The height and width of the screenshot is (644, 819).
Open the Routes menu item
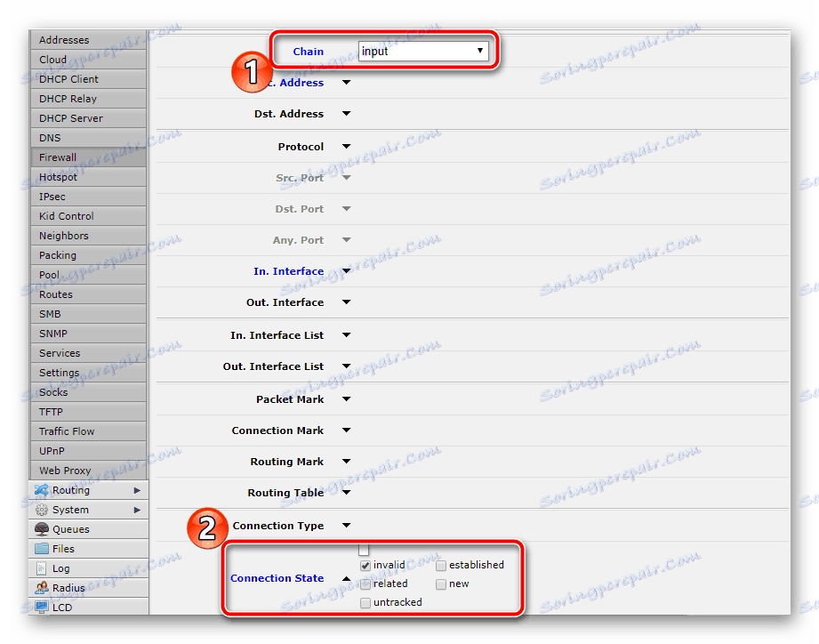point(88,294)
